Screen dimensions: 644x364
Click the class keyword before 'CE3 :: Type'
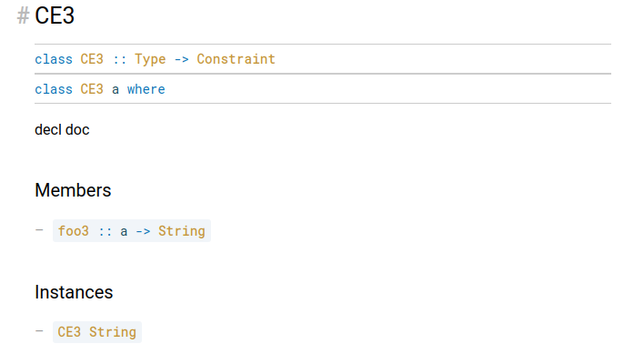click(54, 59)
